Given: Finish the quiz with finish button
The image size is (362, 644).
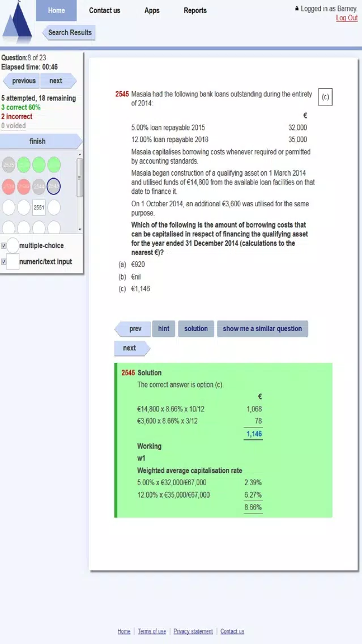Looking at the screenshot, I should [40, 141].
